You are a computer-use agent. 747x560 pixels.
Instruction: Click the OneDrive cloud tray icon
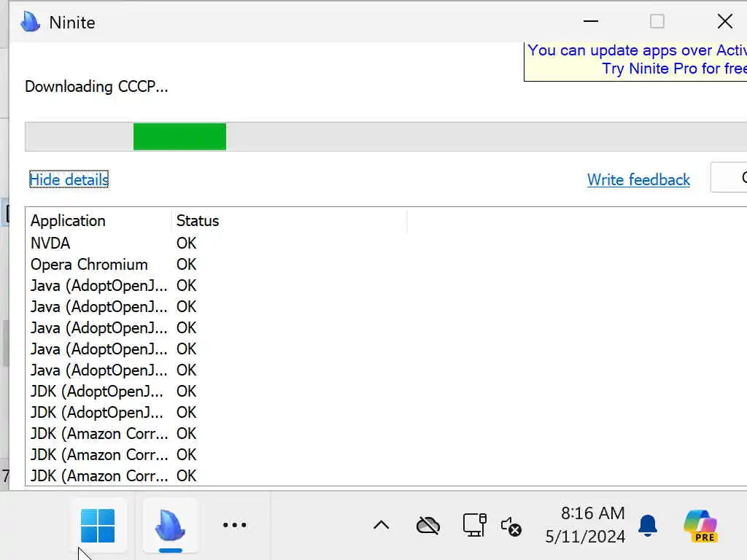(x=428, y=526)
